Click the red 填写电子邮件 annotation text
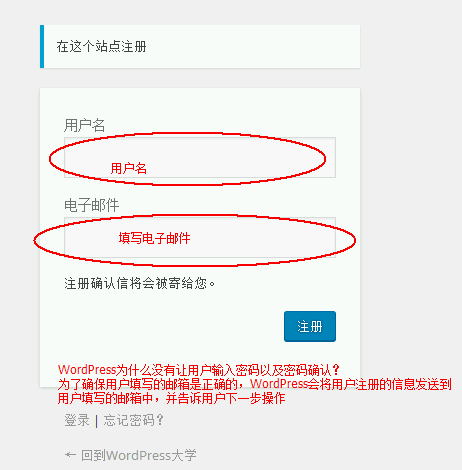The image size is (462, 470). (x=154, y=238)
